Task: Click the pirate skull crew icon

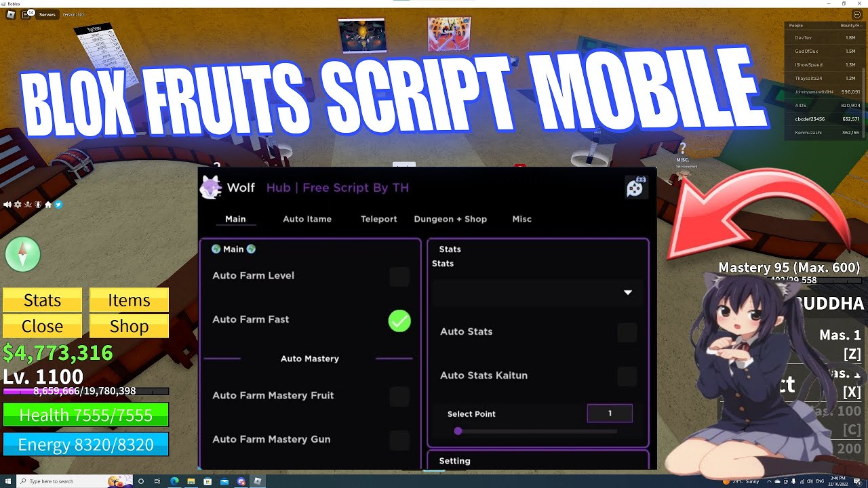Action: [28, 204]
